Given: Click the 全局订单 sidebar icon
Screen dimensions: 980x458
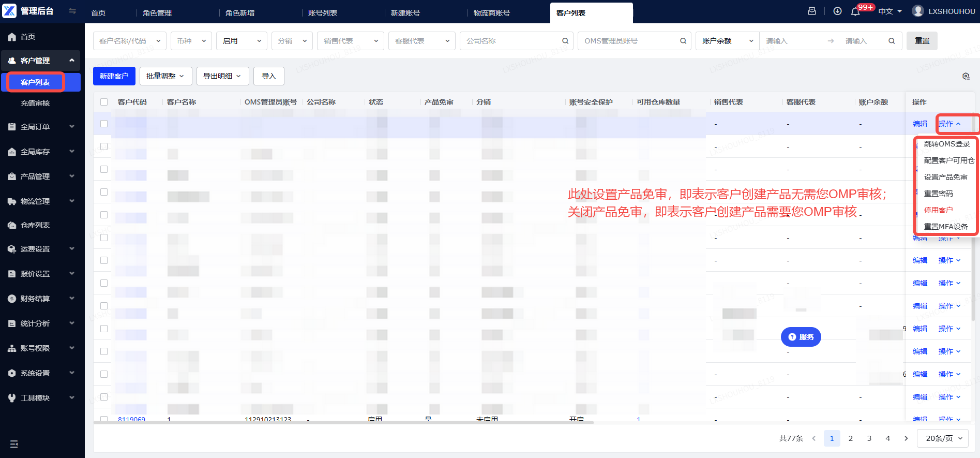Looking at the screenshot, I should pos(12,127).
